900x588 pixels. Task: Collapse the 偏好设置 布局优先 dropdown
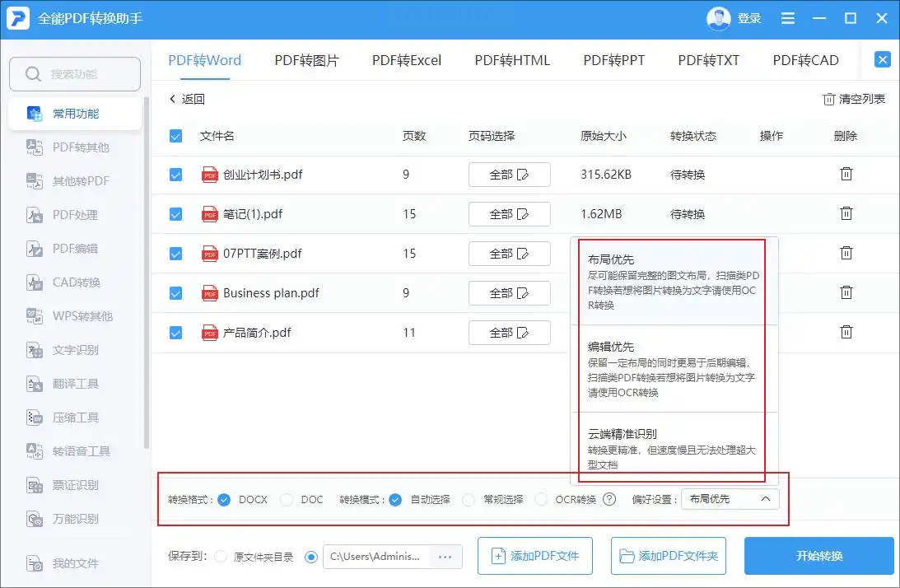point(730,500)
